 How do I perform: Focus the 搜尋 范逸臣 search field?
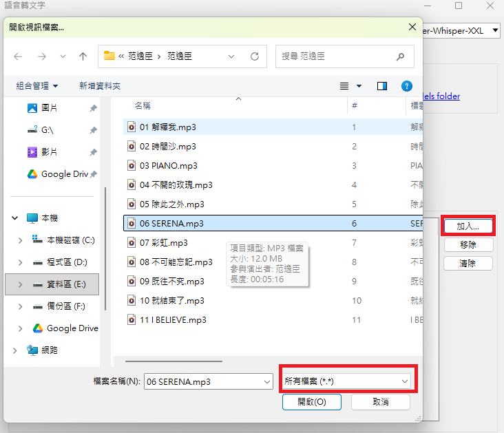337,56
